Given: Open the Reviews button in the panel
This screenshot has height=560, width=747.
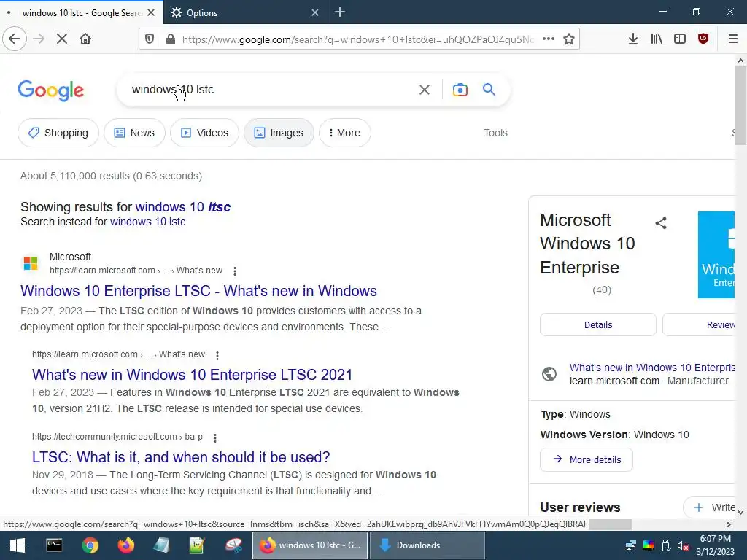Looking at the screenshot, I should (699, 324).
